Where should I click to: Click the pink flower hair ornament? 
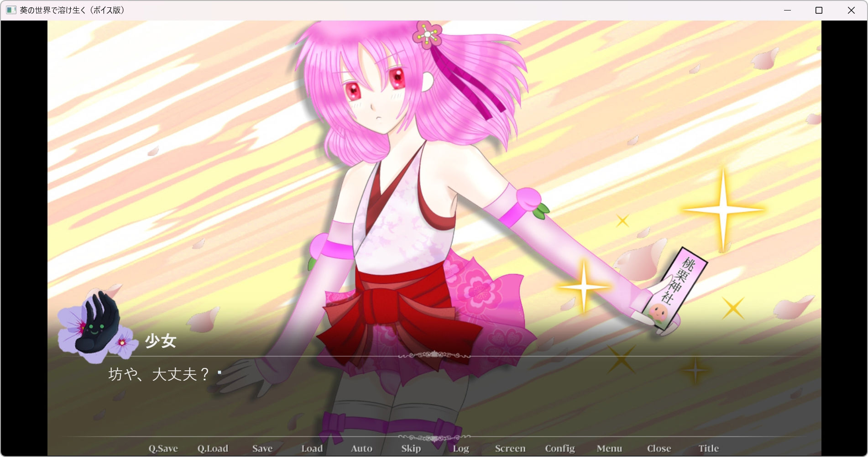point(427,35)
